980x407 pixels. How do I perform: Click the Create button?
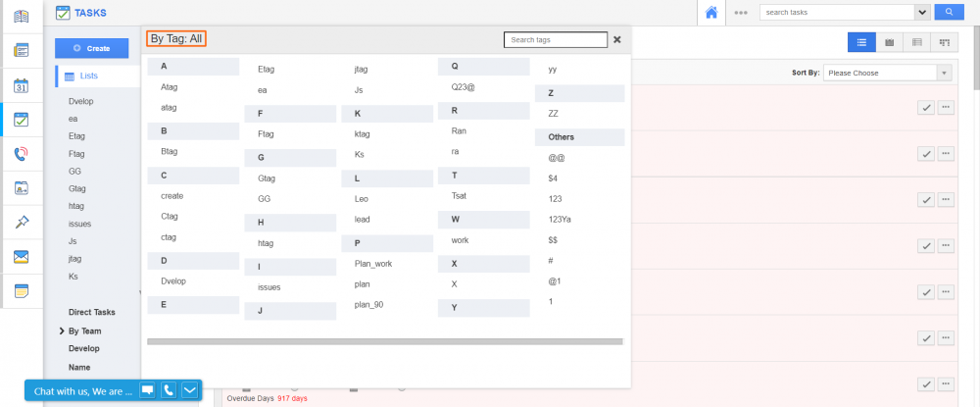(x=91, y=48)
